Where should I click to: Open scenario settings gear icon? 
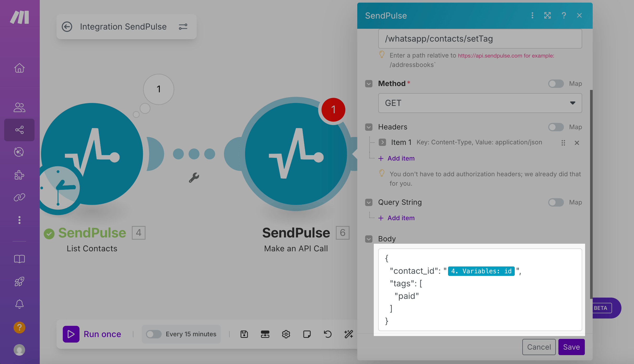point(286,334)
